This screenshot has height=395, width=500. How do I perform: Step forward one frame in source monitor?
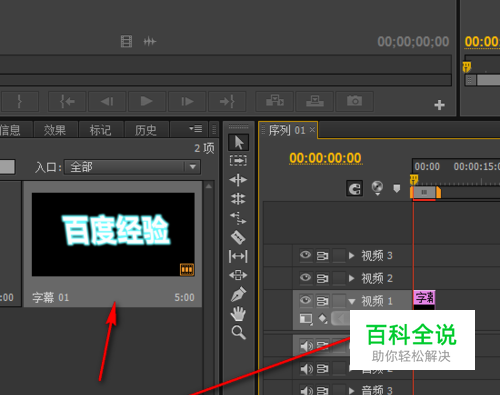point(187,101)
